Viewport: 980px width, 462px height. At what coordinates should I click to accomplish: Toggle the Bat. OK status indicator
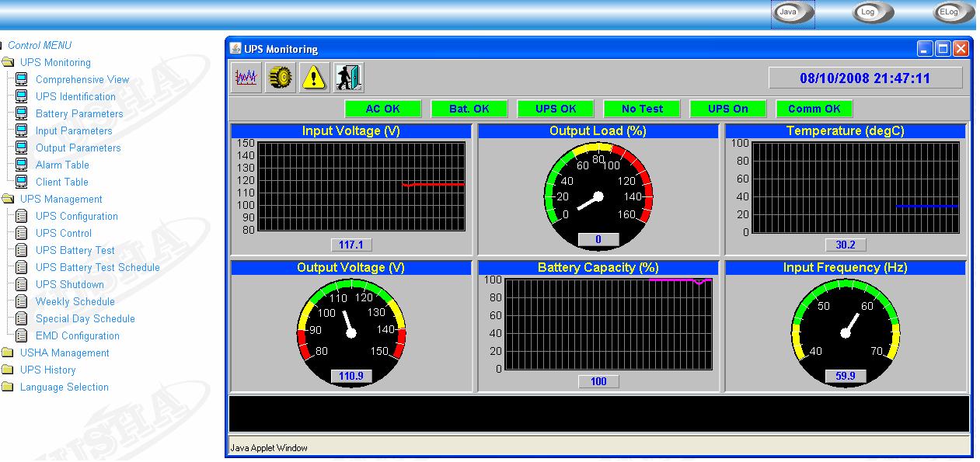469,108
